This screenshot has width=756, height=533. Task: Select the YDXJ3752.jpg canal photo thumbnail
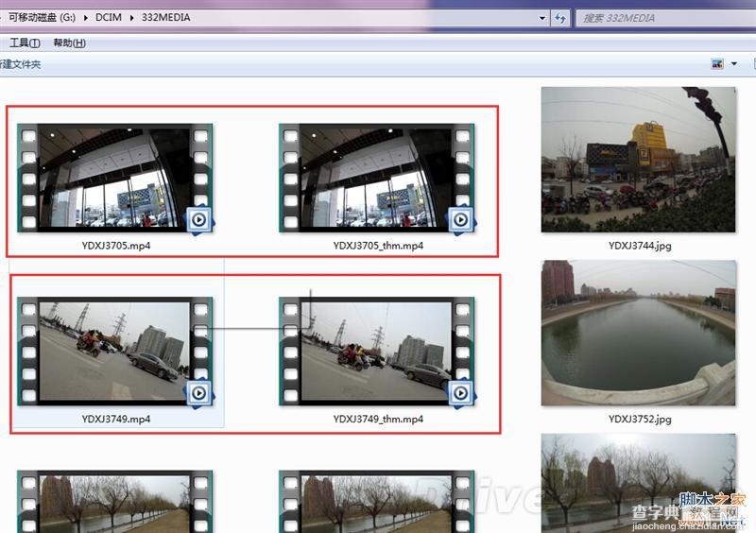(x=639, y=333)
